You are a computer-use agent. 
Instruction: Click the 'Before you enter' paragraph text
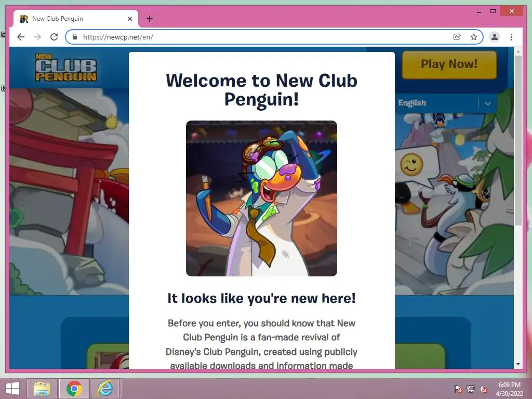(x=261, y=344)
